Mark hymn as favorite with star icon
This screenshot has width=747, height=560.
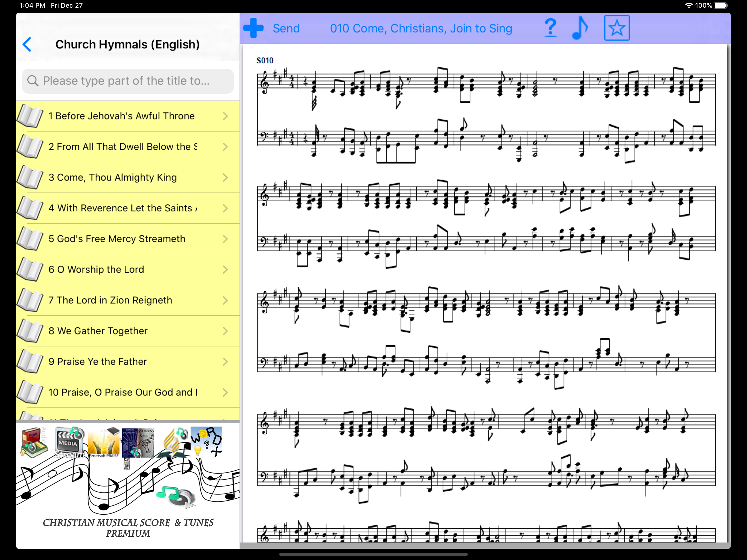pyautogui.click(x=617, y=28)
